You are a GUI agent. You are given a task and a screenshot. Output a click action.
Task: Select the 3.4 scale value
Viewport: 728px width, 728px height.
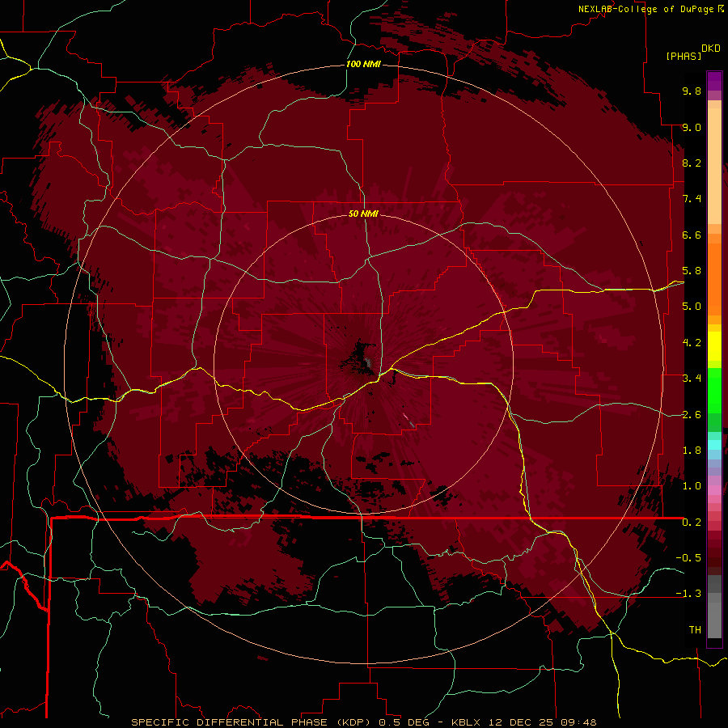coord(692,379)
